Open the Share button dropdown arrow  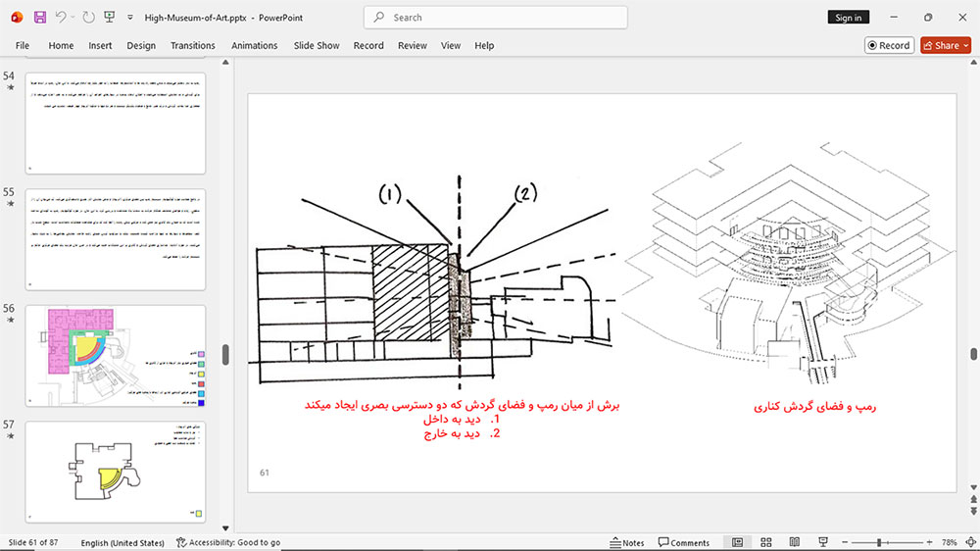coord(966,46)
